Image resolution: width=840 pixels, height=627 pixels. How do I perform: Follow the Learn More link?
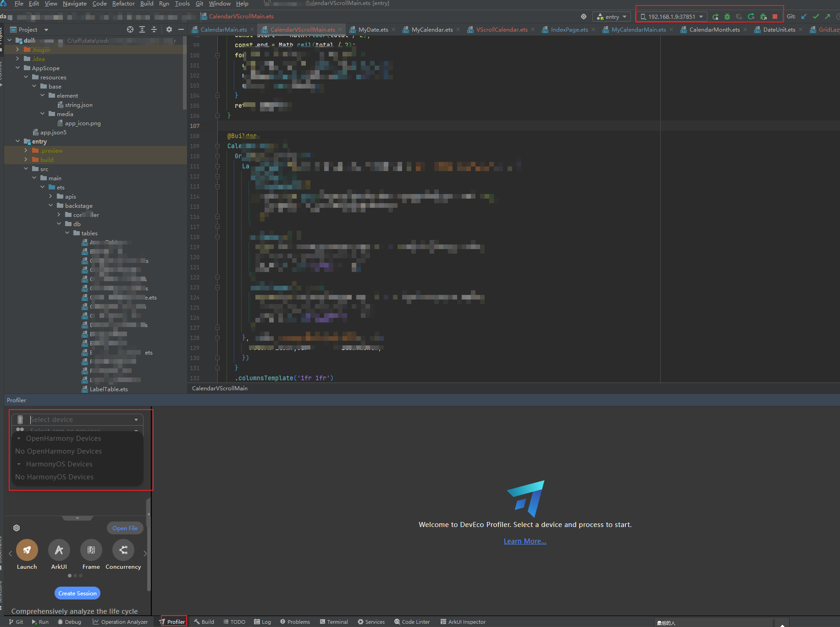pos(525,541)
